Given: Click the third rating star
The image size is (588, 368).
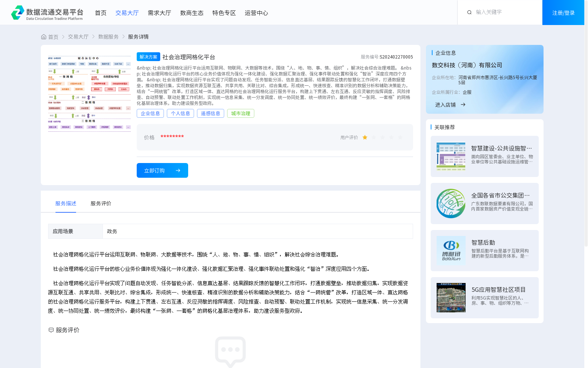Looking at the screenshot, I should pos(383,137).
